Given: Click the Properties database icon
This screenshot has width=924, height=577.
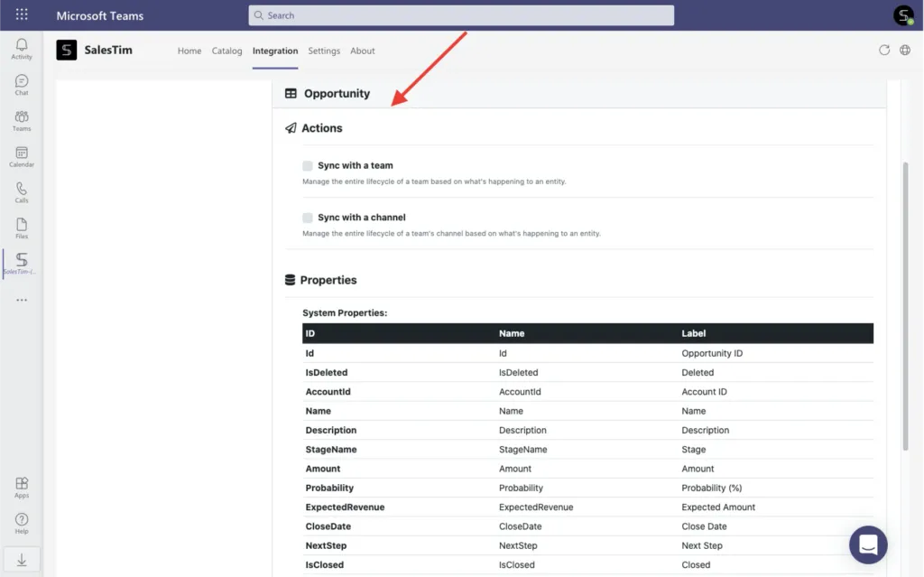Looking at the screenshot, I should point(290,280).
